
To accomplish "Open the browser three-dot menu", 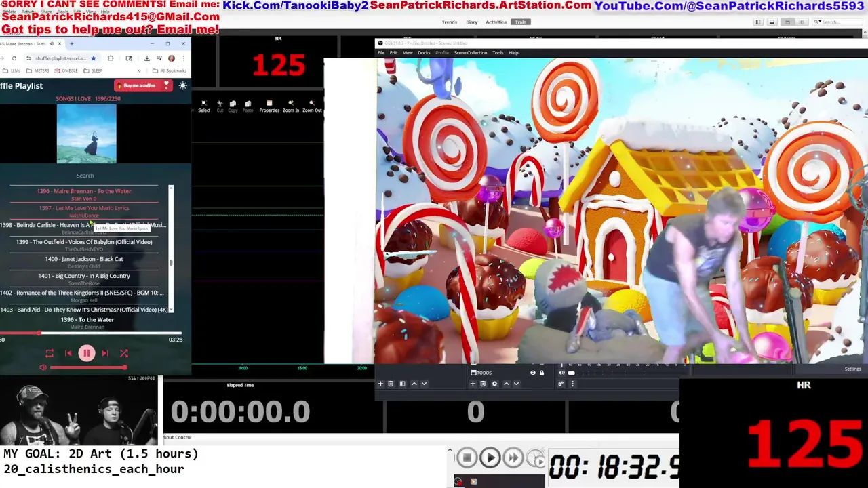I will pyautogui.click(x=183, y=58).
